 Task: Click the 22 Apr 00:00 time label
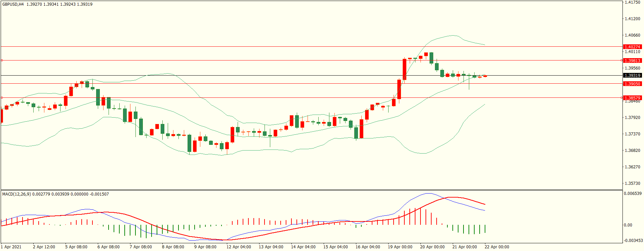tap(497, 247)
